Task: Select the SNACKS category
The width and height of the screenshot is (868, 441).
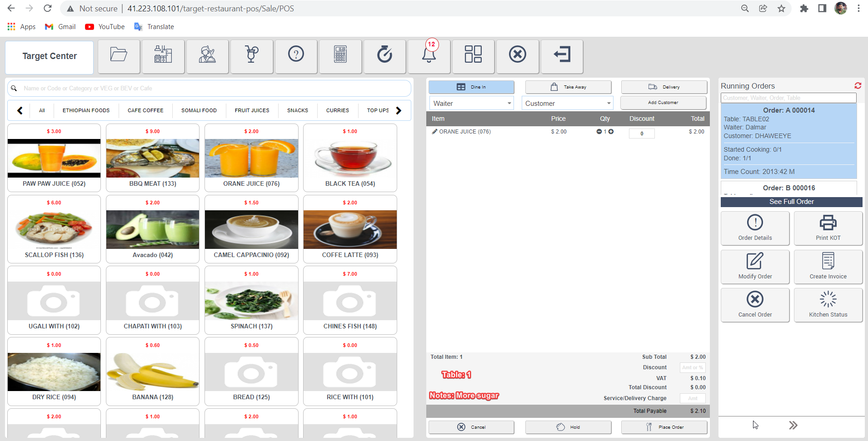Action: tap(298, 110)
